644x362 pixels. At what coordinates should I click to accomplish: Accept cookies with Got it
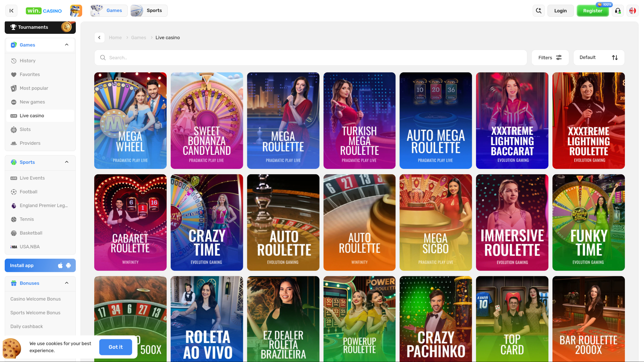[116, 347]
